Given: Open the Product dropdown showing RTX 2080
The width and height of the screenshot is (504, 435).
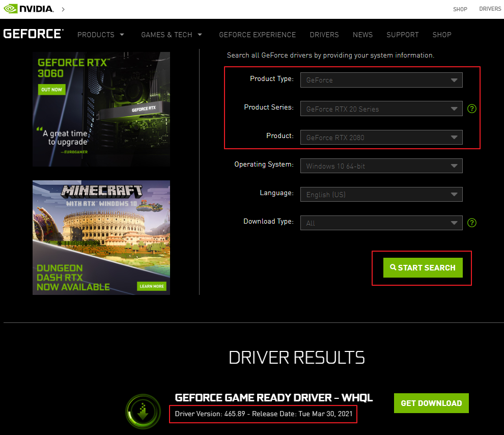Looking at the screenshot, I should (381, 138).
